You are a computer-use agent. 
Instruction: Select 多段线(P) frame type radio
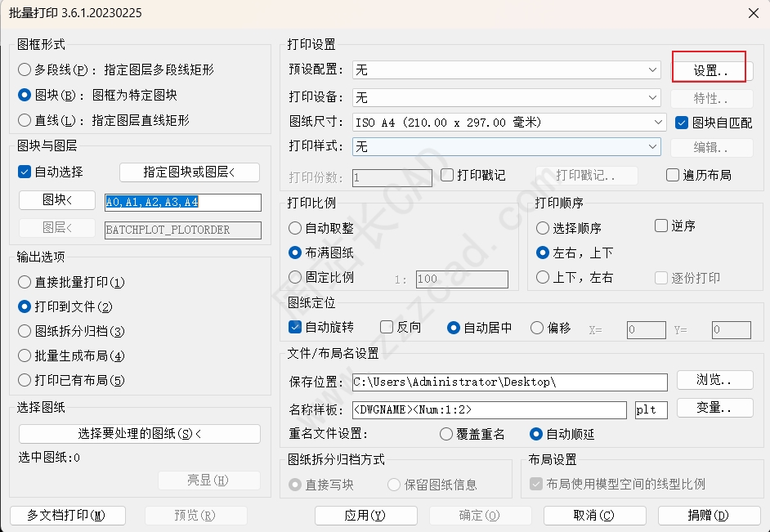24,69
